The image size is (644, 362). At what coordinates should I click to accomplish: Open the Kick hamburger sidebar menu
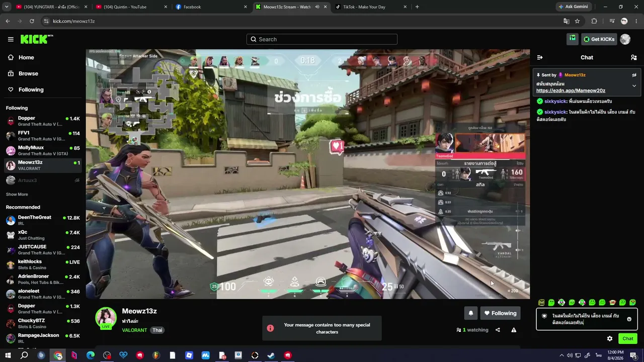pyautogui.click(x=11, y=39)
